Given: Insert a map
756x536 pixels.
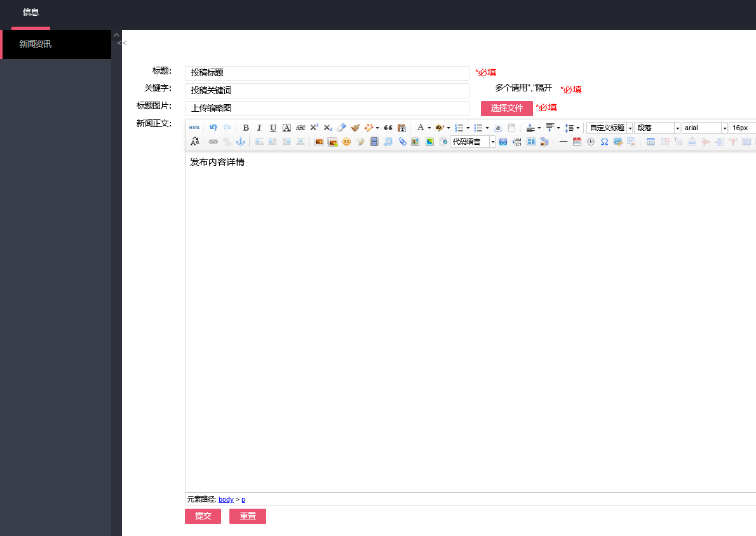Looking at the screenshot, I should [415, 142].
